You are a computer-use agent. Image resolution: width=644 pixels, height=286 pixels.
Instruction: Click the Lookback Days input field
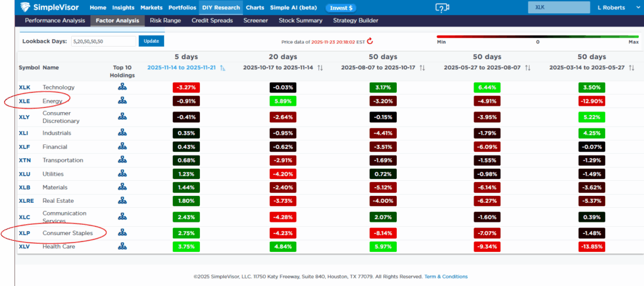pyautogui.click(x=103, y=41)
